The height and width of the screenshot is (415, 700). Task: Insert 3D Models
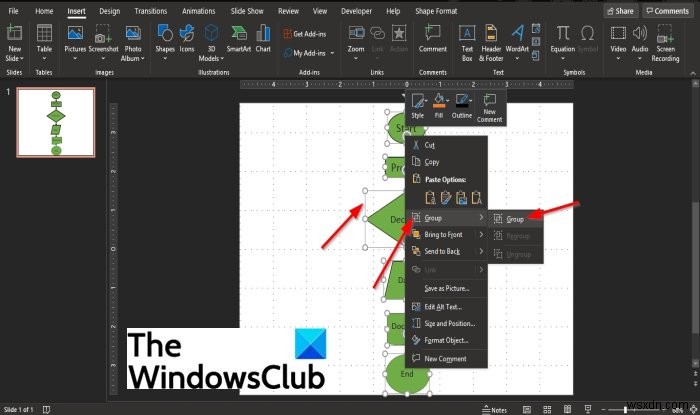click(x=211, y=42)
